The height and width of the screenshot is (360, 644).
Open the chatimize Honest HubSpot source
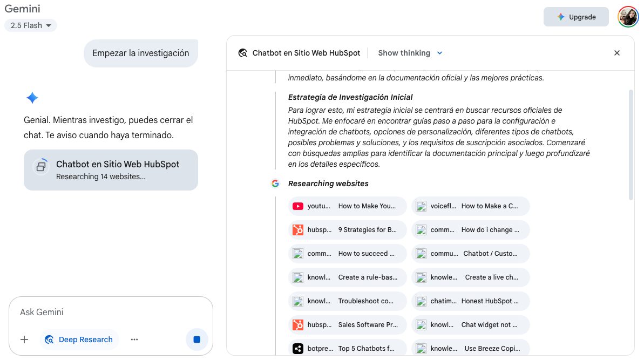point(471,301)
